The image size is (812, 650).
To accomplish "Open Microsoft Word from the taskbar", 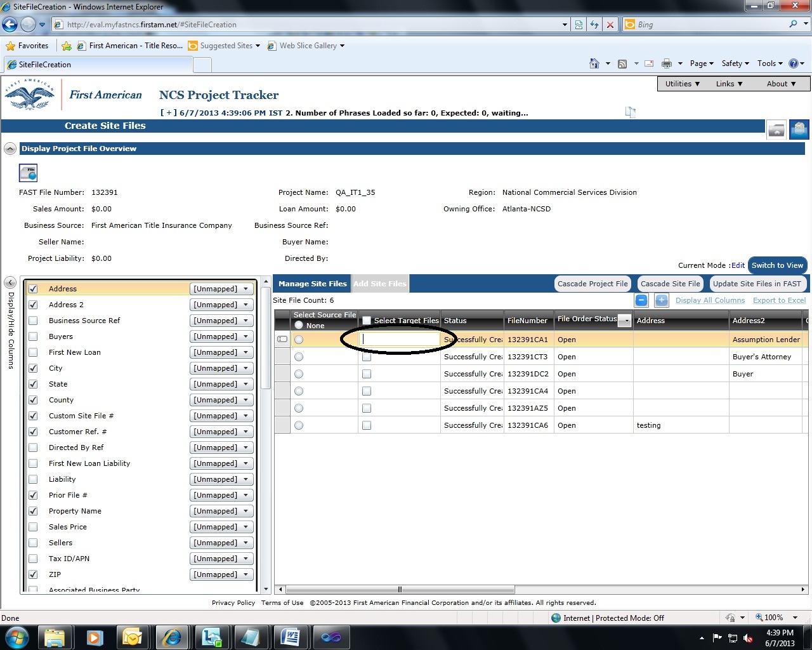I will pos(290,636).
